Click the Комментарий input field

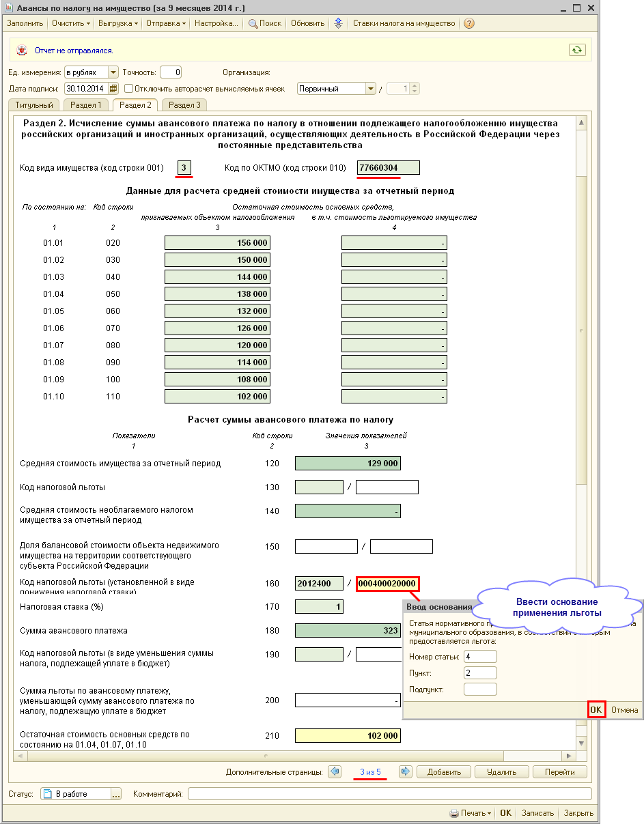click(x=389, y=794)
